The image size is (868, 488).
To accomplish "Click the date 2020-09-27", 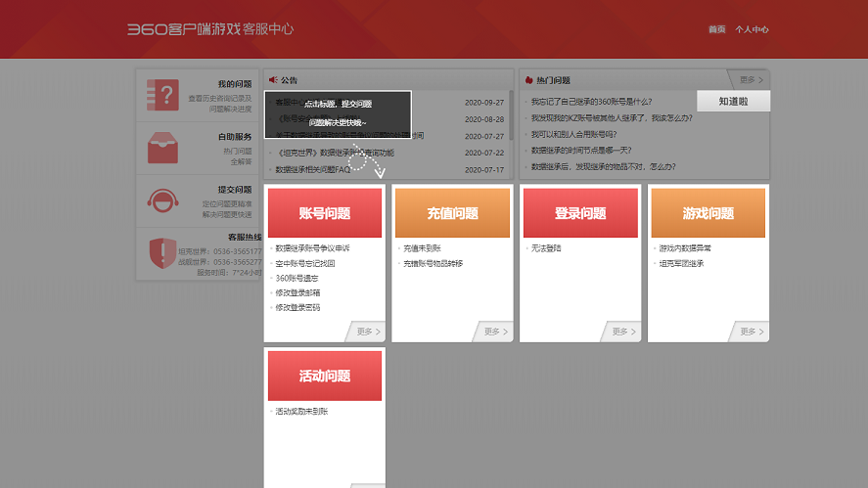I will 484,103.
